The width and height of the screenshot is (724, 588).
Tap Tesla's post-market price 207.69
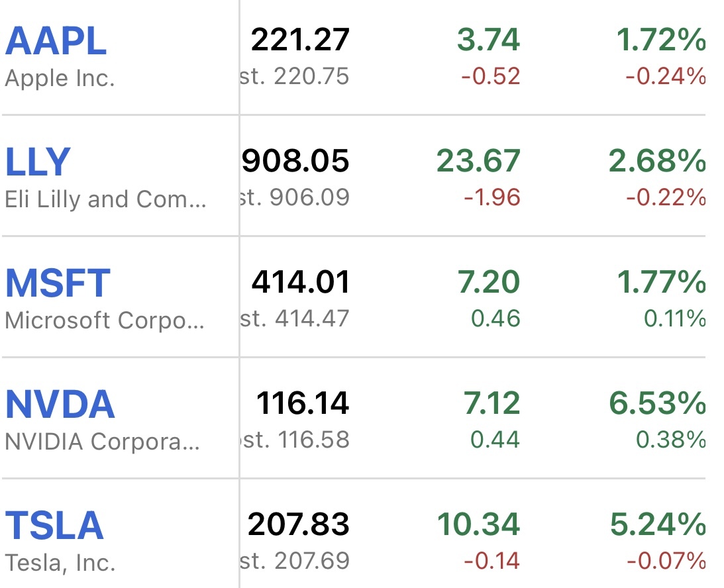pyautogui.click(x=311, y=561)
